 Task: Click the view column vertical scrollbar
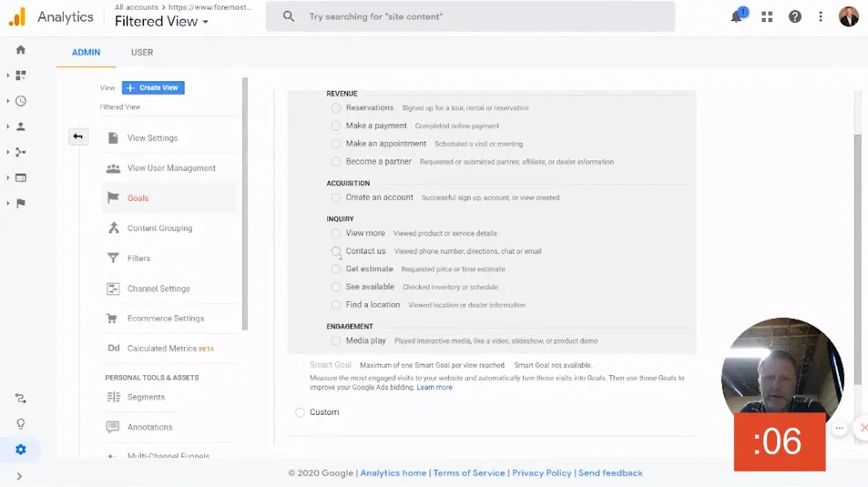coord(245,204)
